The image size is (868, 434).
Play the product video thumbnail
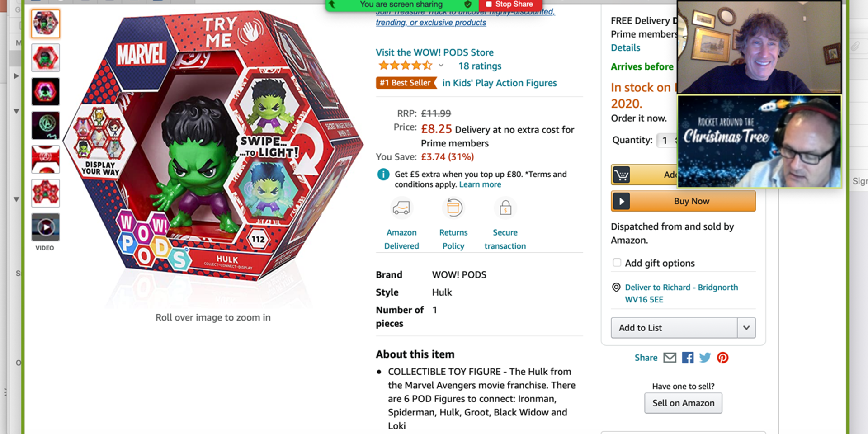[x=46, y=227]
